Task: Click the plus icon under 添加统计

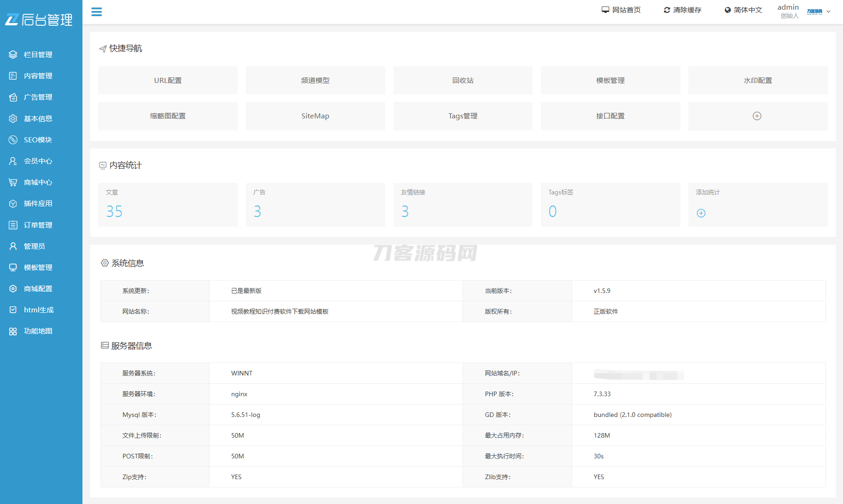Action: pos(701,213)
